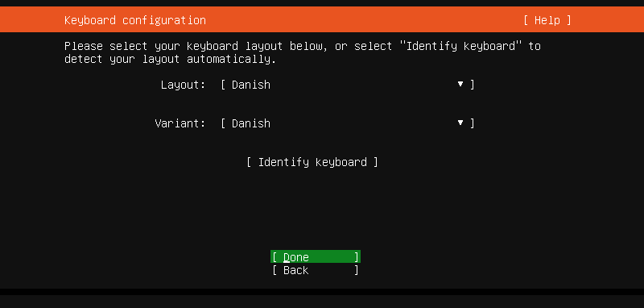This screenshot has height=308, width=644.
Task: Go to previous screen via Back
Action: tap(316, 270)
